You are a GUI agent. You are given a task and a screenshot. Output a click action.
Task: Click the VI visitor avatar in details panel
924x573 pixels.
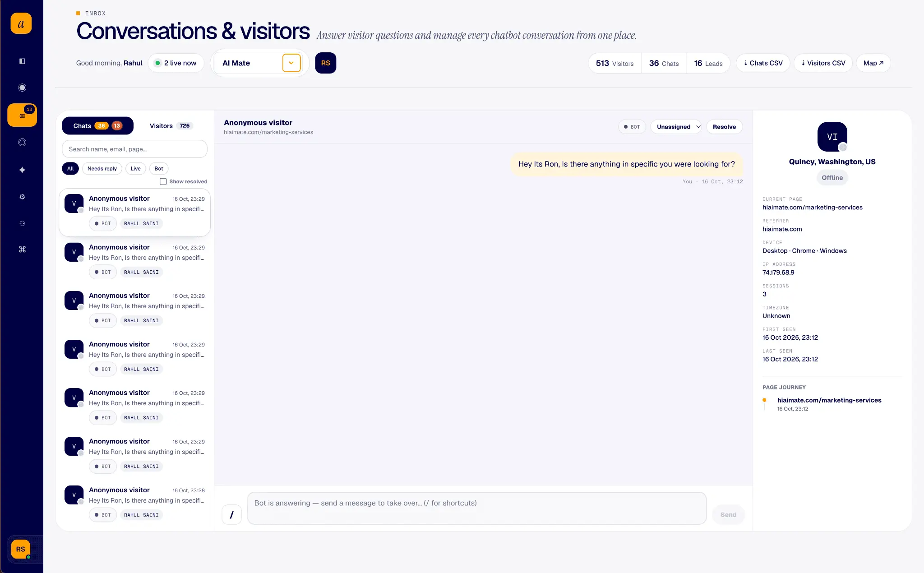(x=832, y=137)
